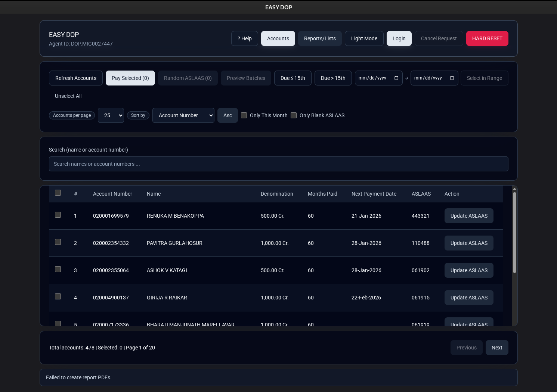The height and width of the screenshot is (392, 557).
Task: Check the row for RENUKA M BENAKOPPA
Action: 58,215
